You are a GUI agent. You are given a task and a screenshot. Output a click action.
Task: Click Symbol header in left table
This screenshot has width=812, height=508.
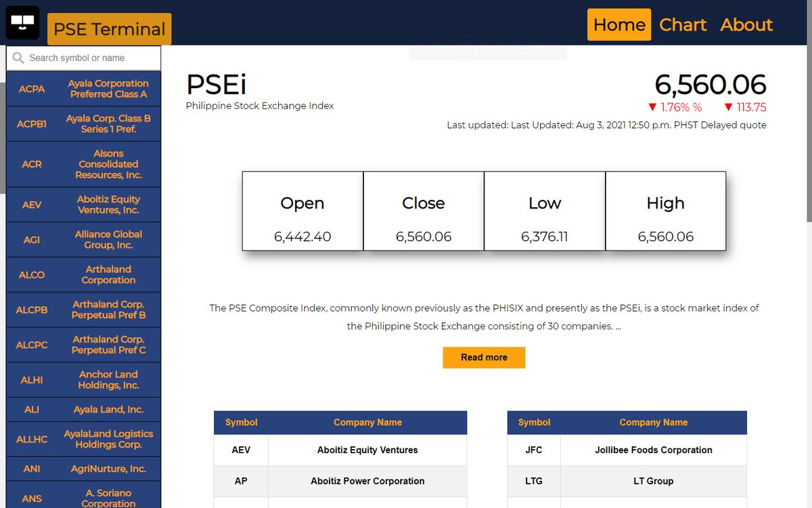coord(242,423)
